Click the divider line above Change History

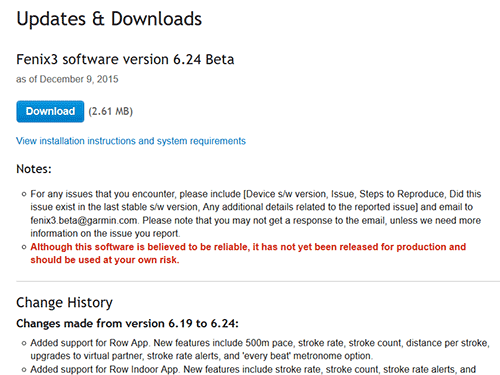coord(258,281)
